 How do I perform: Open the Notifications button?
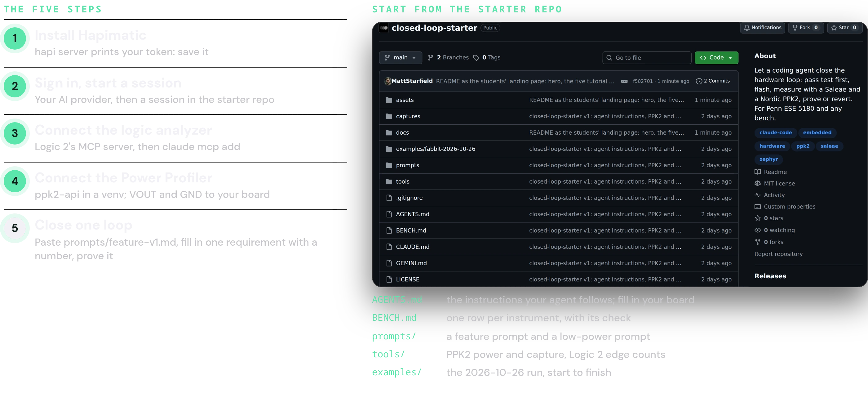[x=762, y=28]
